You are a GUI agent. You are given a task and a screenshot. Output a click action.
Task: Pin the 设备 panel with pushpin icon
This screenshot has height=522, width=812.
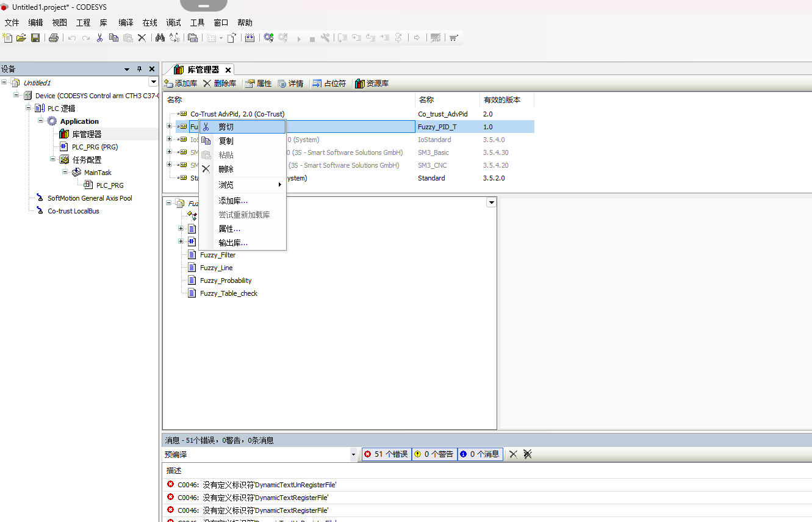(x=139, y=69)
